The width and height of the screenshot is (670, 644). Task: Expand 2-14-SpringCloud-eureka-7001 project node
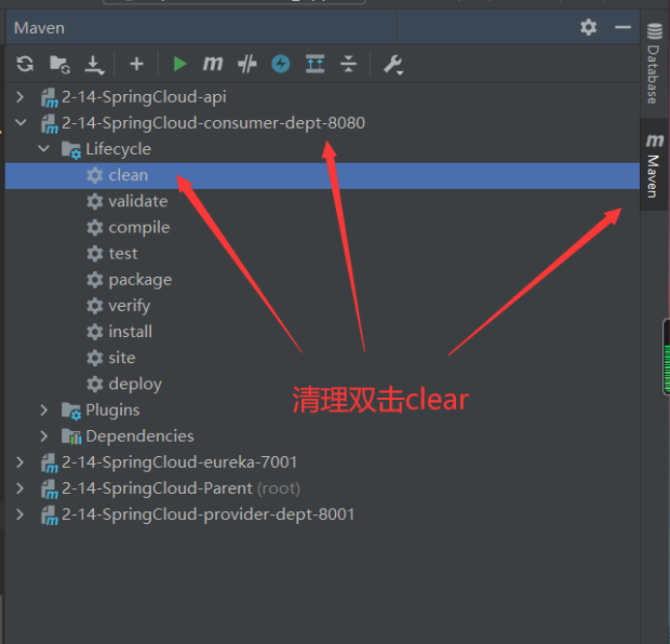point(19,462)
